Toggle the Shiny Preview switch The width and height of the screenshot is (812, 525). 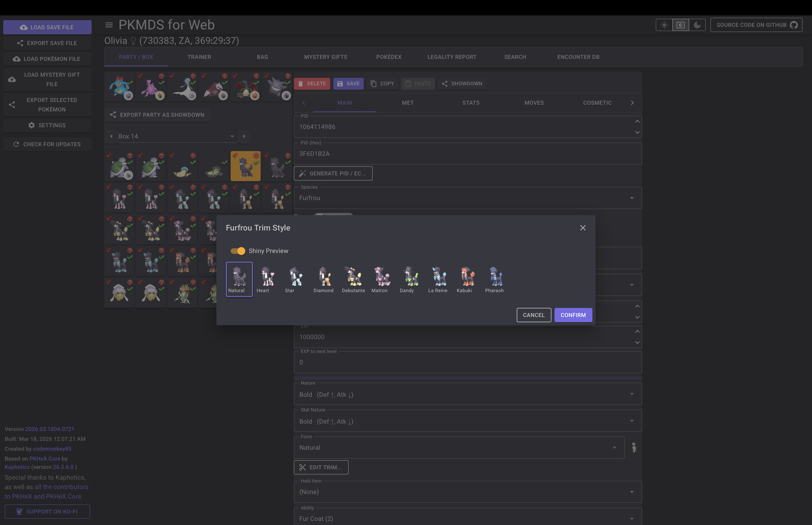pyautogui.click(x=238, y=251)
